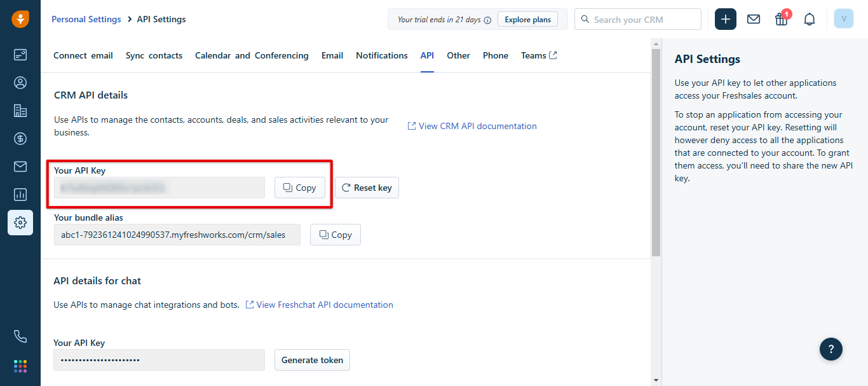Open the round help question mark button

pyautogui.click(x=831, y=348)
